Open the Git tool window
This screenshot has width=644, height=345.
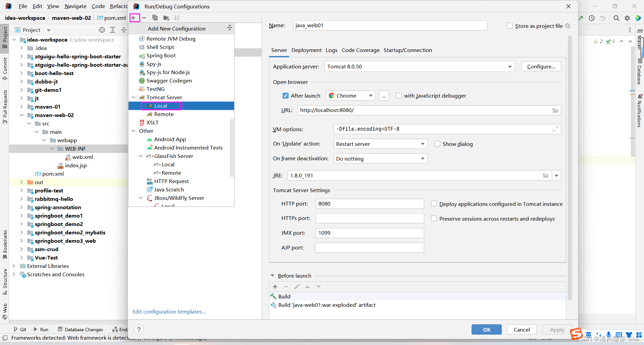pos(20,330)
